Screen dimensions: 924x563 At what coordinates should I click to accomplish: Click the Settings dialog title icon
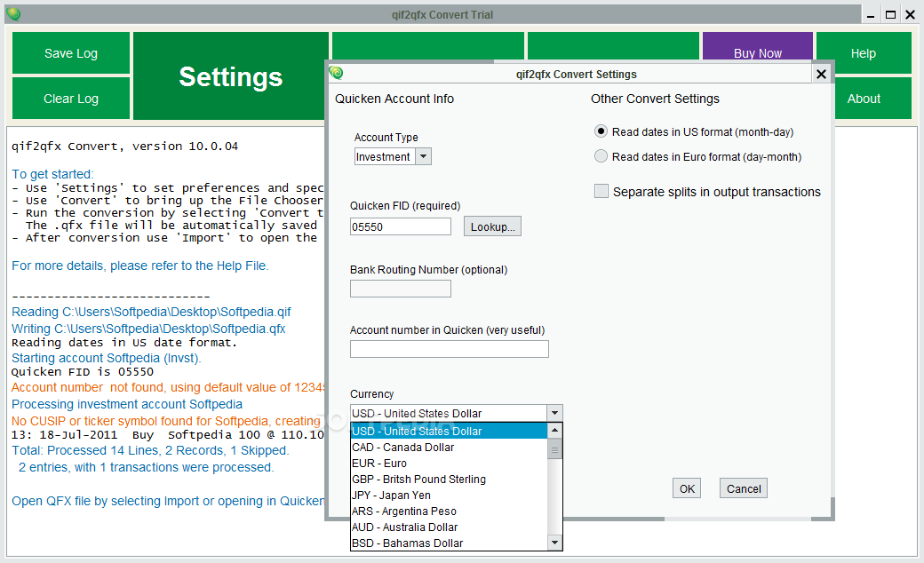[x=337, y=73]
